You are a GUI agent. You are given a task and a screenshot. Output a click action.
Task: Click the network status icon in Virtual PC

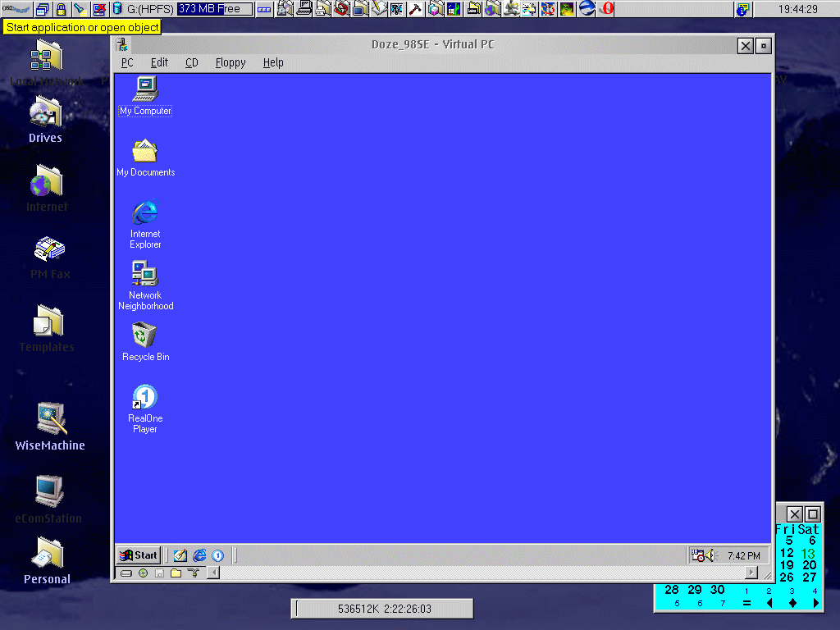(194, 573)
